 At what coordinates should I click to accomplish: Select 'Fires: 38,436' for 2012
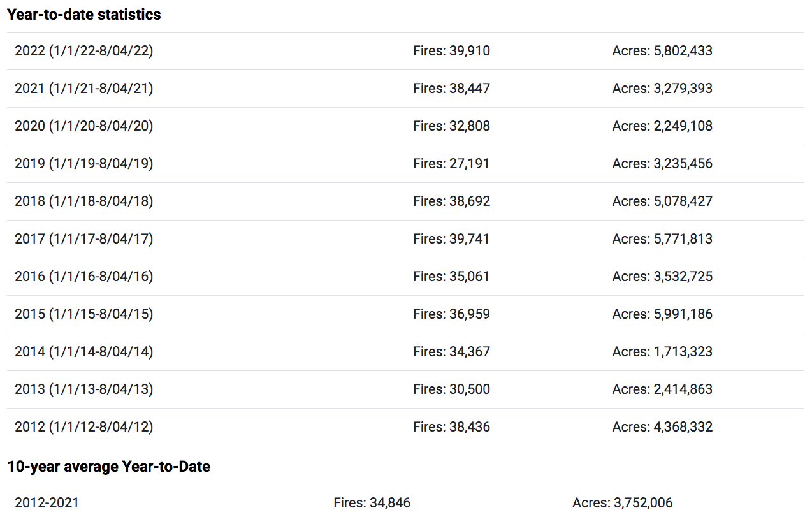point(452,427)
